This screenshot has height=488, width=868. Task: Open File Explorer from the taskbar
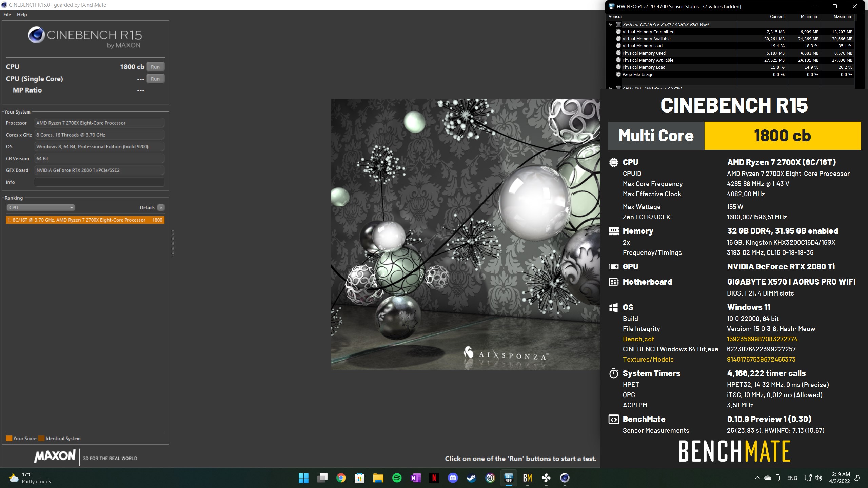click(378, 478)
